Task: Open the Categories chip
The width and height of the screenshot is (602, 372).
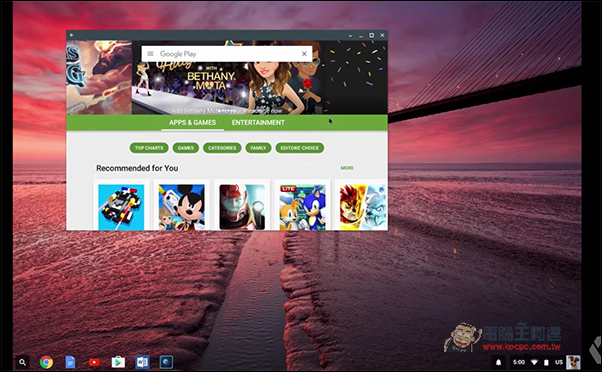Action: point(222,148)
